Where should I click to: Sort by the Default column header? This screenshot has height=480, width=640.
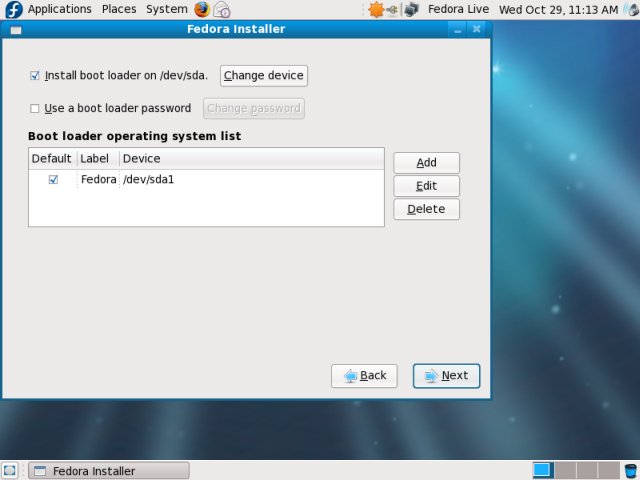(x=53, y=158)
